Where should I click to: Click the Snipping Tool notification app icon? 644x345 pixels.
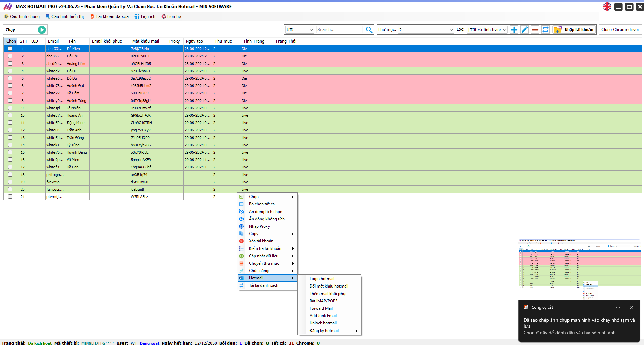526,307
